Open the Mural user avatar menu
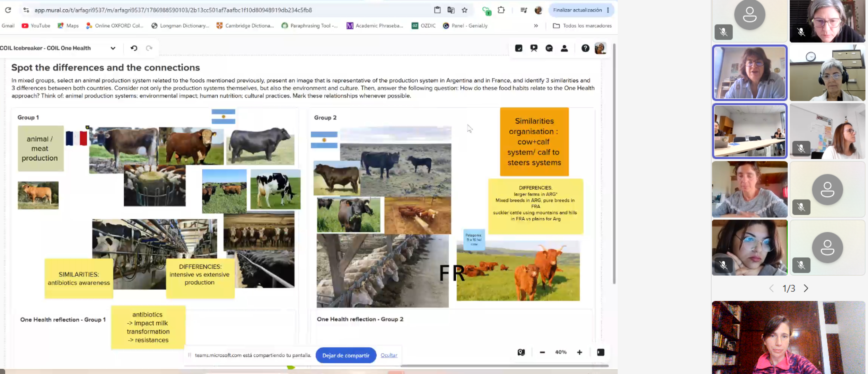The image size is (868, 374). (600, 48)
